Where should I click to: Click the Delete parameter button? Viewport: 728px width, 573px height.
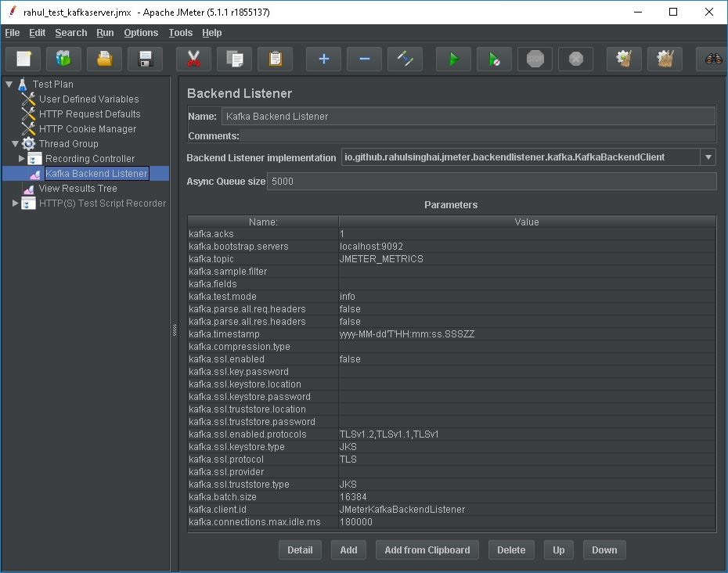[511, 550]
